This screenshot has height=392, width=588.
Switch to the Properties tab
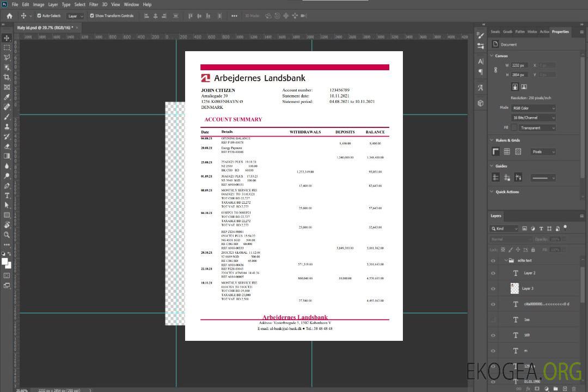[560, 32]
